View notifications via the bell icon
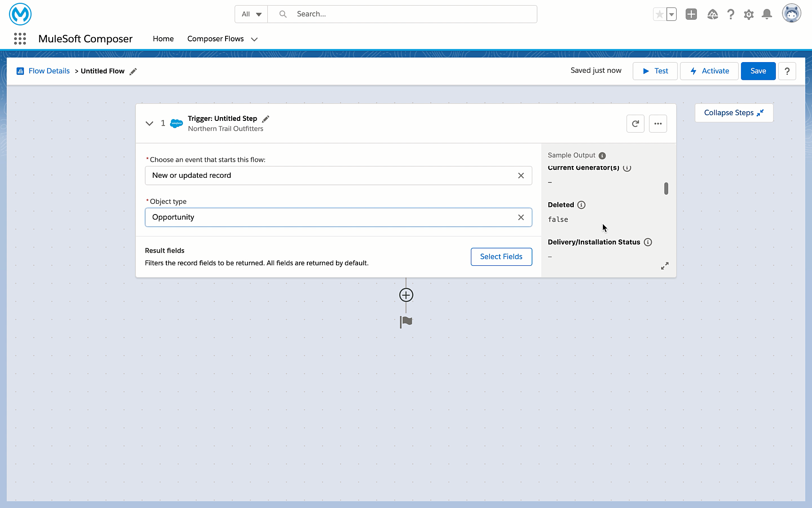Viewport: 812px width, 508px height. (x=766, y=14)
